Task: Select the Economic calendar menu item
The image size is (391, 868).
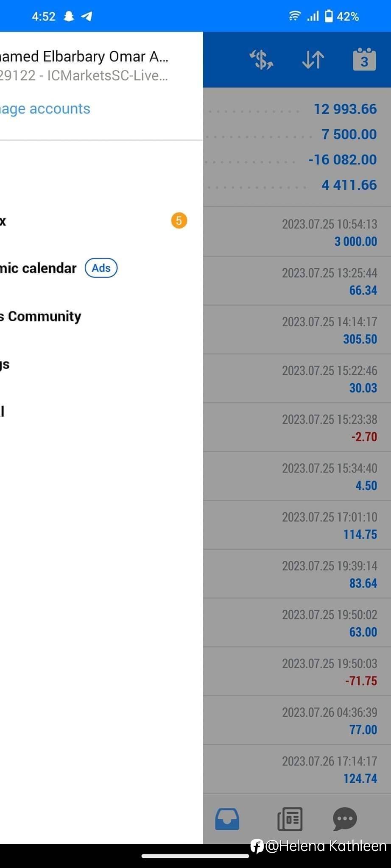Action: 38,268
